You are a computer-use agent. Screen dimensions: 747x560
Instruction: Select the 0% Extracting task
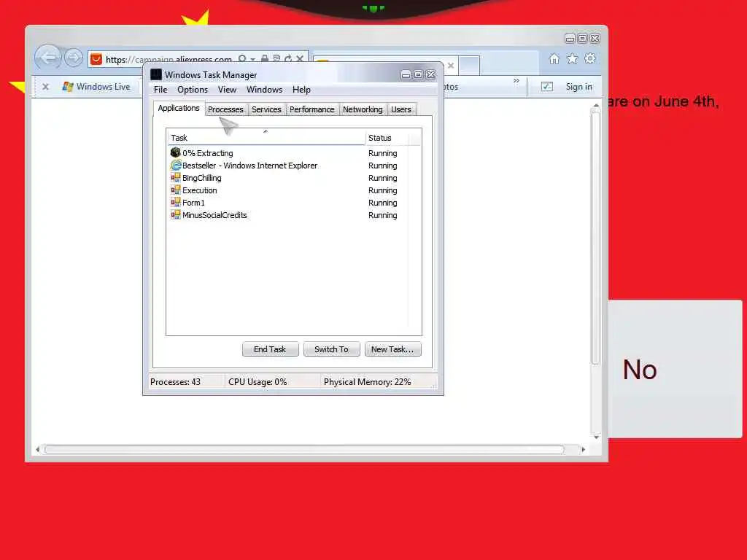(287, 153)
